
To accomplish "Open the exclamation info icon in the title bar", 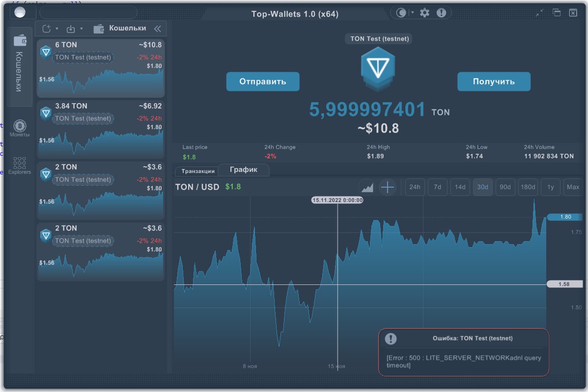I will click(442, 13).
